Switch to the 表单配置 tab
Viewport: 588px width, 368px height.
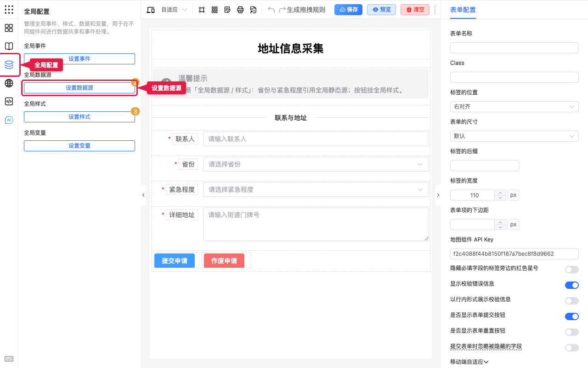tap(463, 10)
